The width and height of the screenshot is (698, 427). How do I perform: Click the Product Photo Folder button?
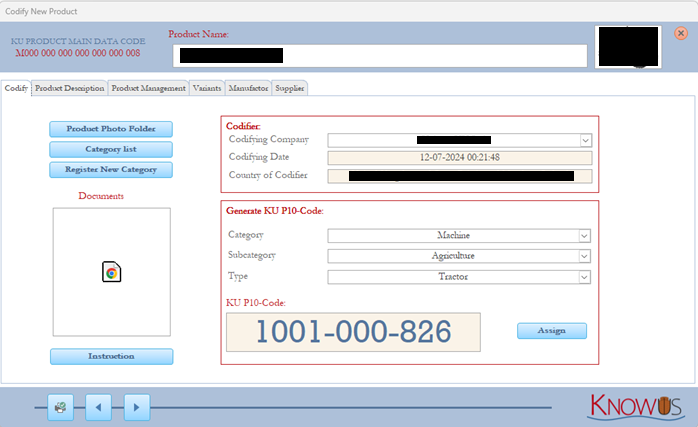tap(111, 129)
